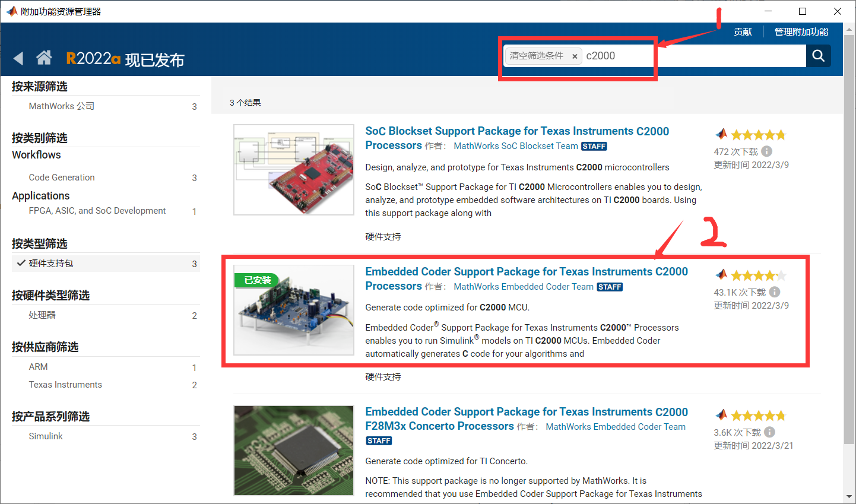Image resolution: width=856 pixels, height=504 pixels.
Task: Click the four-star rating of C2000 Processors package
Action: click(759, 275)
